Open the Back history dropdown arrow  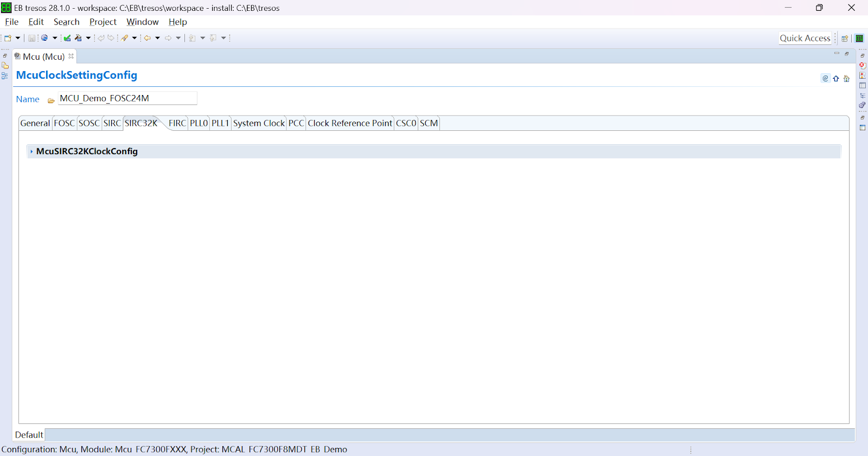click(x=157, y=38)
